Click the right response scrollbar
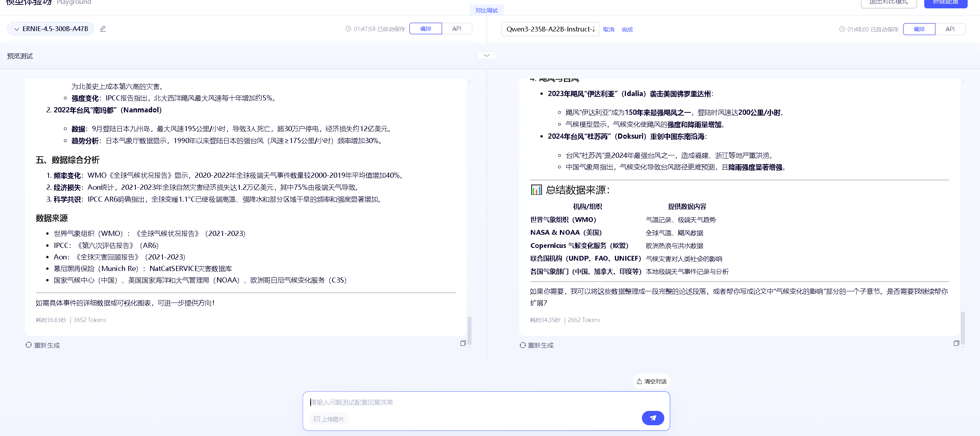The image size is (980, 436). 963,328
